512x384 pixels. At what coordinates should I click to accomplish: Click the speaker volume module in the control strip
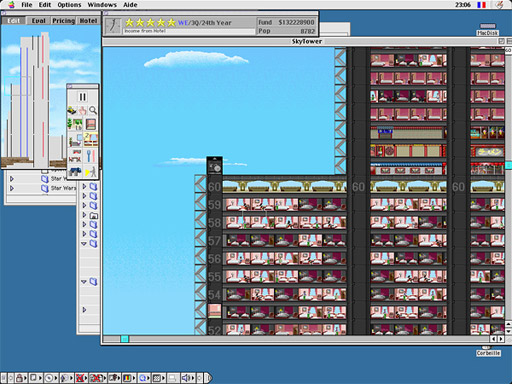coord(188,378)
